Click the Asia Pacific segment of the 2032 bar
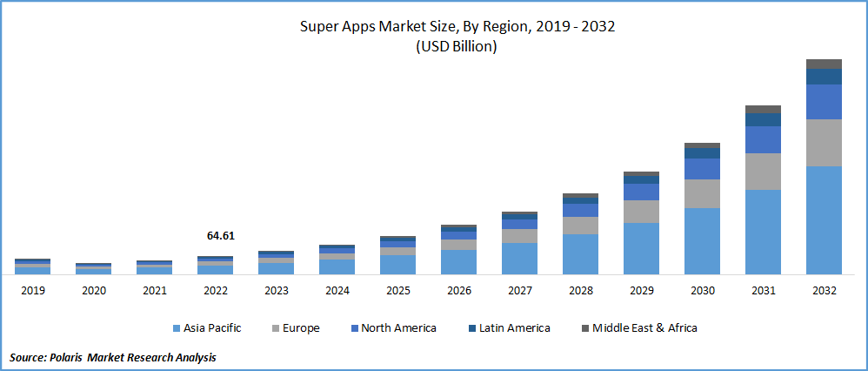This screenshot has width=868, height=371. click(x=825, y=220)
